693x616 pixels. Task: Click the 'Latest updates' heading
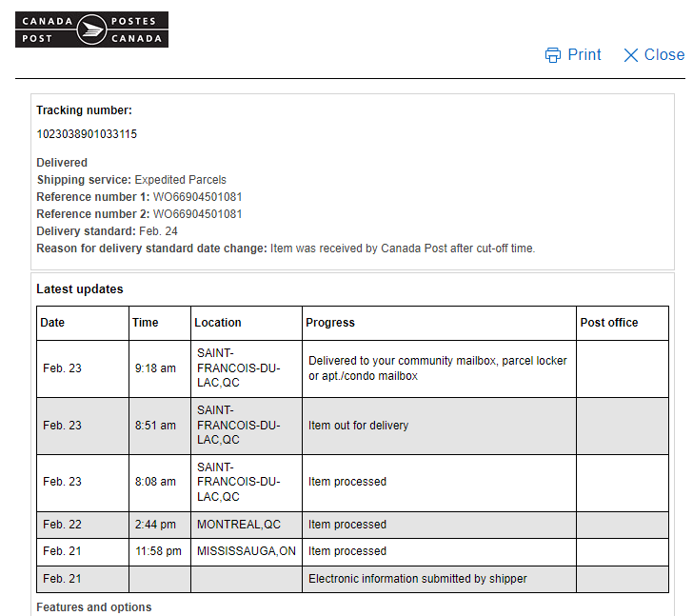[x=80, y=289]
